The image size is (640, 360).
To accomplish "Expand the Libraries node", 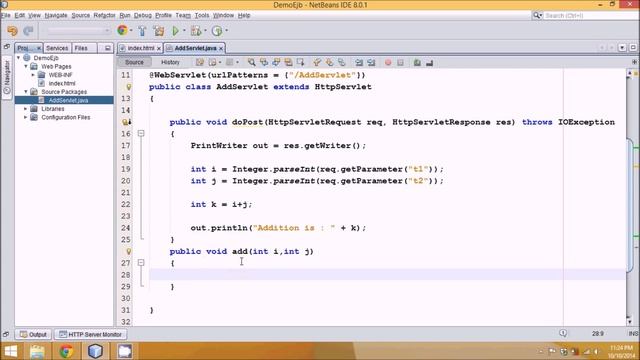I will 26,109.
